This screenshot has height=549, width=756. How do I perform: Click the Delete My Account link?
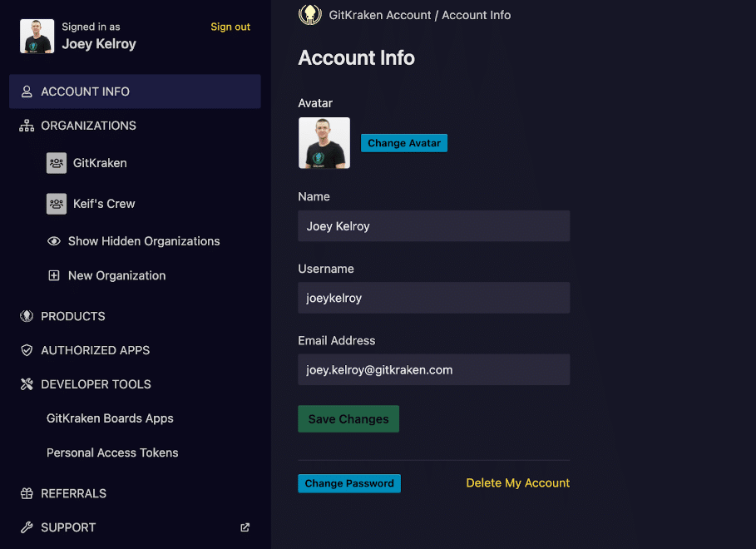pos(517,482)
